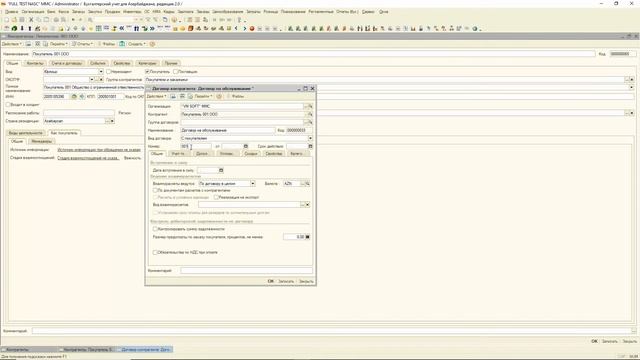Open Файлы in the contract dialog toolbar

tap(238, 96)
